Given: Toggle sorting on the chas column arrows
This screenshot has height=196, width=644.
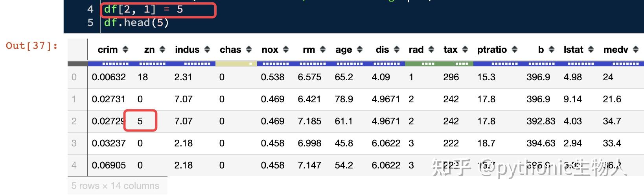Looking at the screenshot, I should click(248, 50).
